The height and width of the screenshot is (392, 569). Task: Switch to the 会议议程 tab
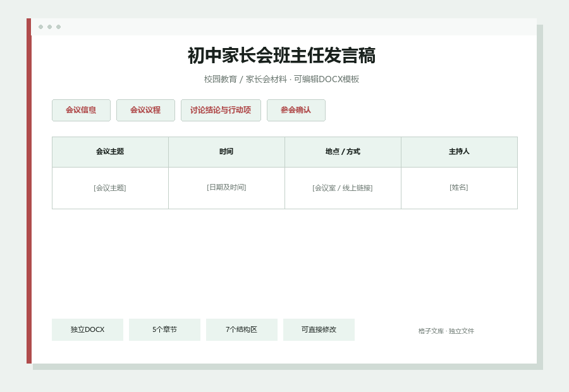[145, 111]
